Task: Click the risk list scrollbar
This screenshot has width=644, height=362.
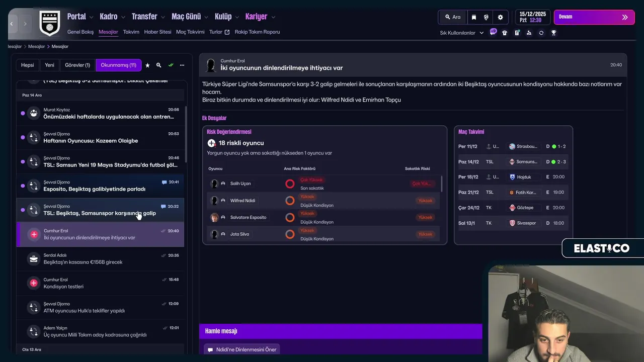Action: pos(441,184)
